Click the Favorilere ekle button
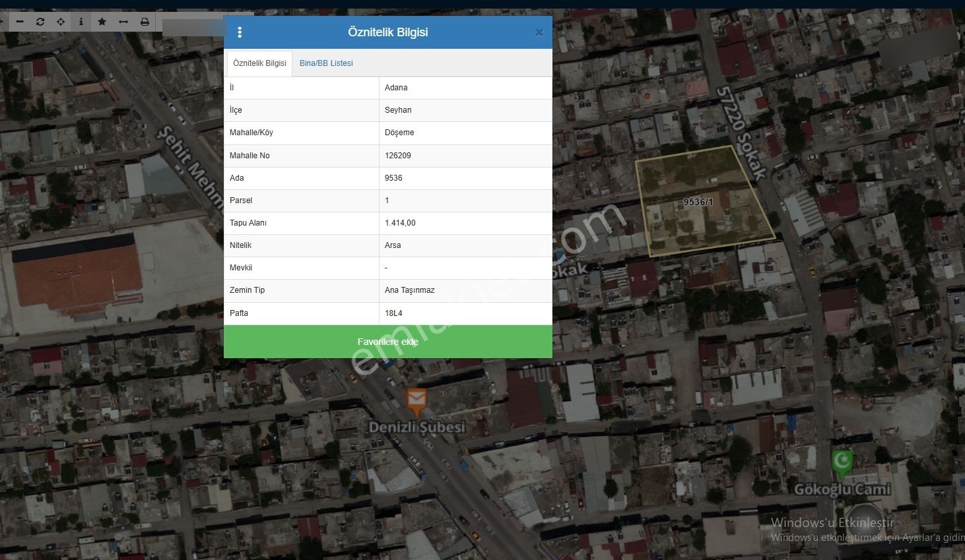The width and height of the screenshot is (965, 560). (387, 342)
